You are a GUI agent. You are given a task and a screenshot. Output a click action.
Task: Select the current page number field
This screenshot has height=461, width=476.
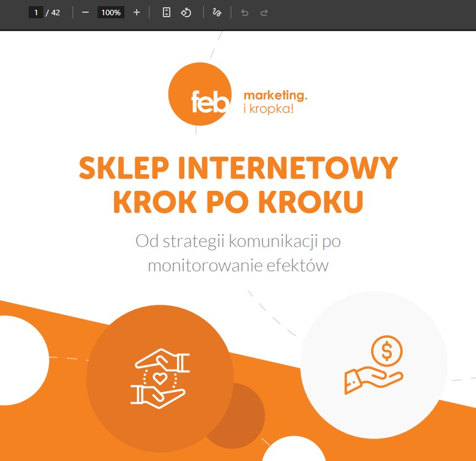[x=36, y=12]
